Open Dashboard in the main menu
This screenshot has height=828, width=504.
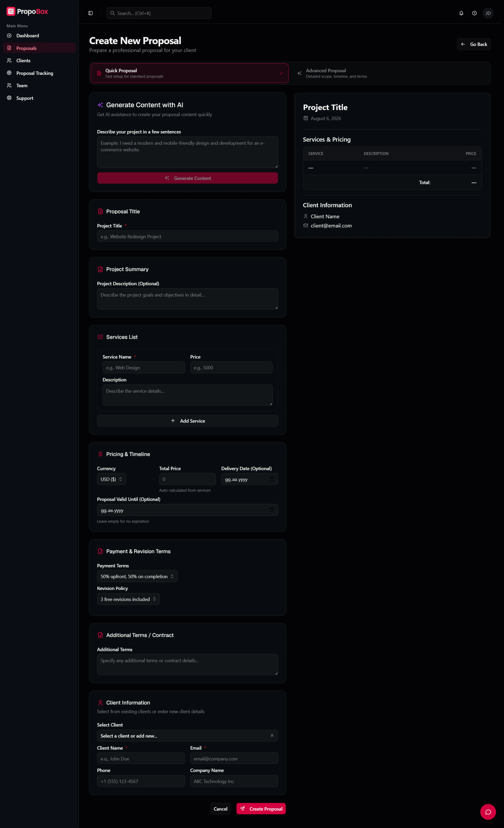(x=39, y=36)
